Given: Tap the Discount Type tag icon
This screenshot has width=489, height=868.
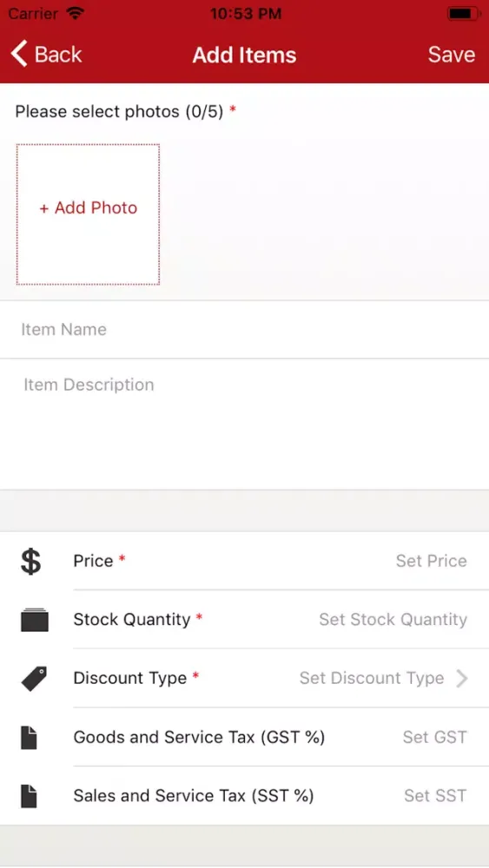Looking at the screenshot, I should coord(35,678).
